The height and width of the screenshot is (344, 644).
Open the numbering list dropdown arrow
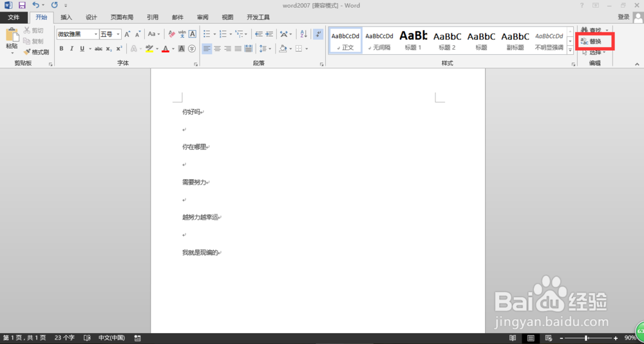click(231, 34)
